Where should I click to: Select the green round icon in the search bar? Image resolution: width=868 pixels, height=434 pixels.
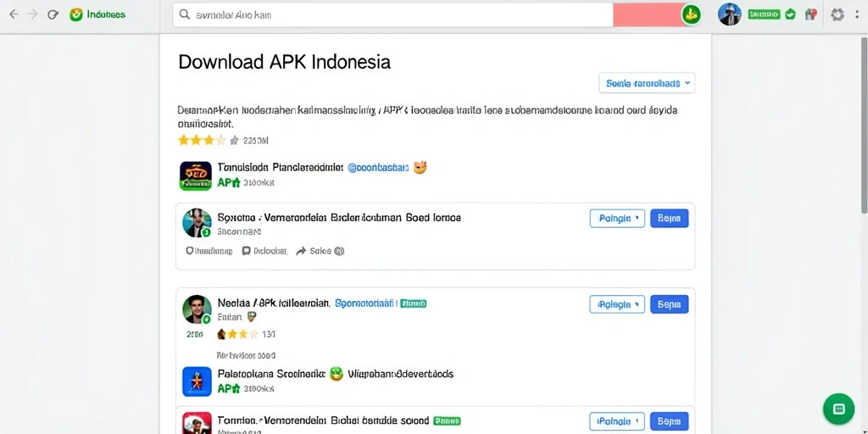pyautogui.click(x=690, y=15)
